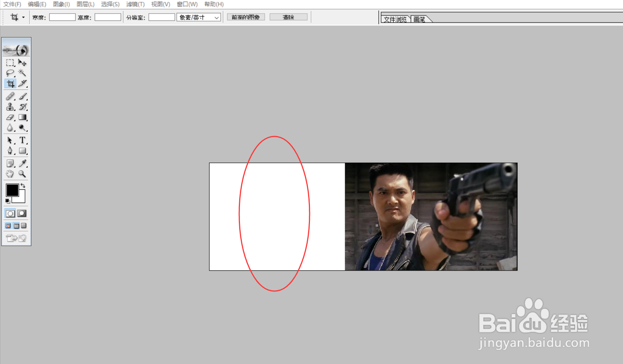Click the 分辨率 resolution input field
This screenshot has height=364, width=623.
click(x=162, y=17)
